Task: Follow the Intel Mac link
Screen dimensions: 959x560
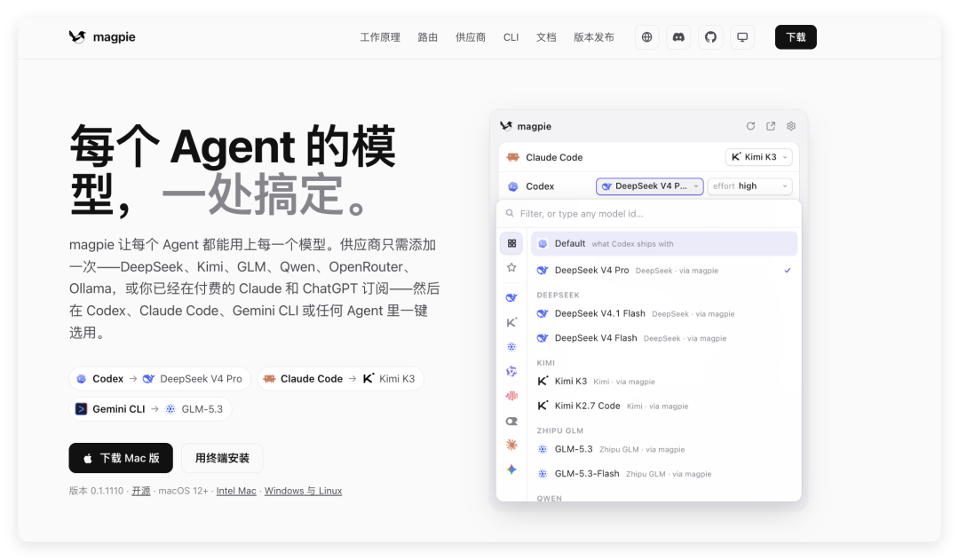Action: (x=236, y=491)
